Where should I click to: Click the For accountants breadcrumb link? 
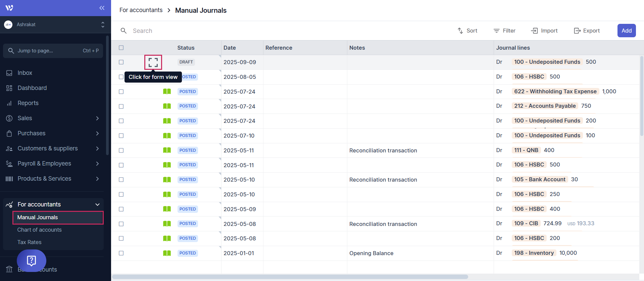141,10
